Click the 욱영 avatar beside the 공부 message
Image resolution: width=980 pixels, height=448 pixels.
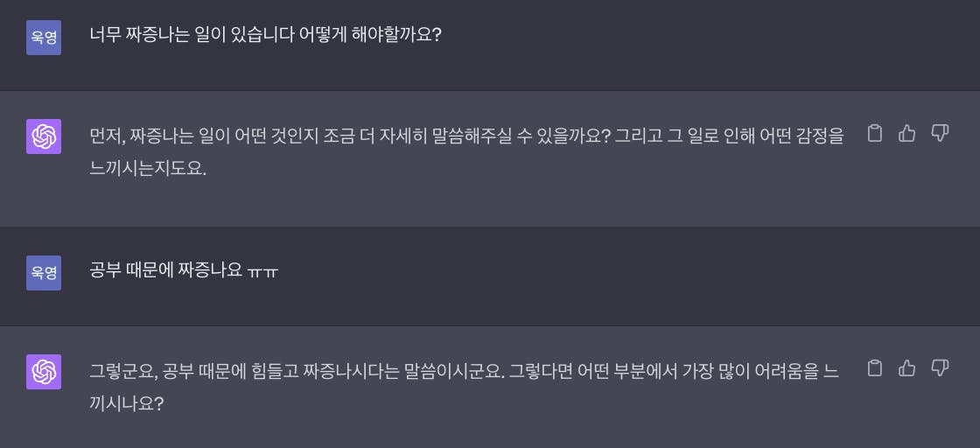click(x=44, y=272)
